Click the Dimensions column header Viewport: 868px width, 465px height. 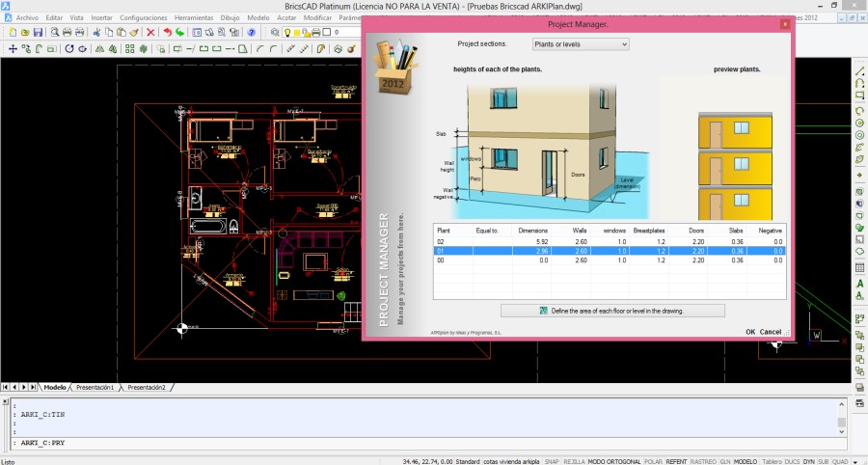(x=532, y=231)
